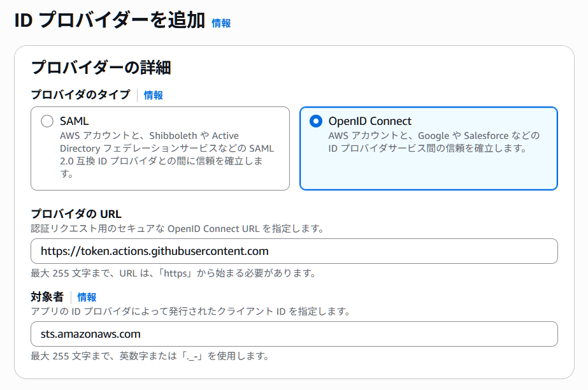Focus the 対象者 sts.amazonaws.com input field
The image size is (588, 390).
[294, 334]
